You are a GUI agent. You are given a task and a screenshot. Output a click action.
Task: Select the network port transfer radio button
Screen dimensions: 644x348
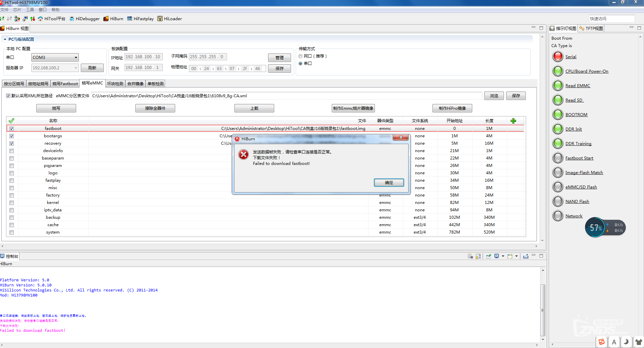point(300,56)
